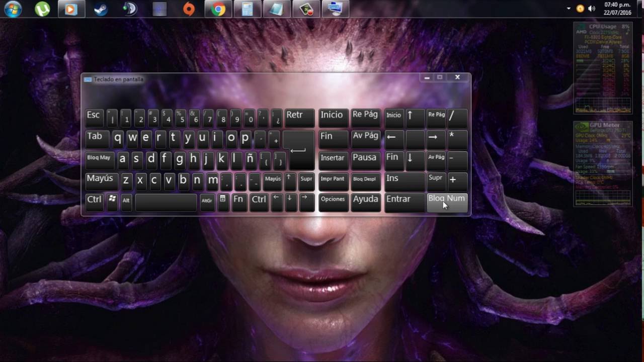Click the On-Screen Keyboard taskbar icon
This screenshot has width=644, height=362.
[x=335, y=9]
